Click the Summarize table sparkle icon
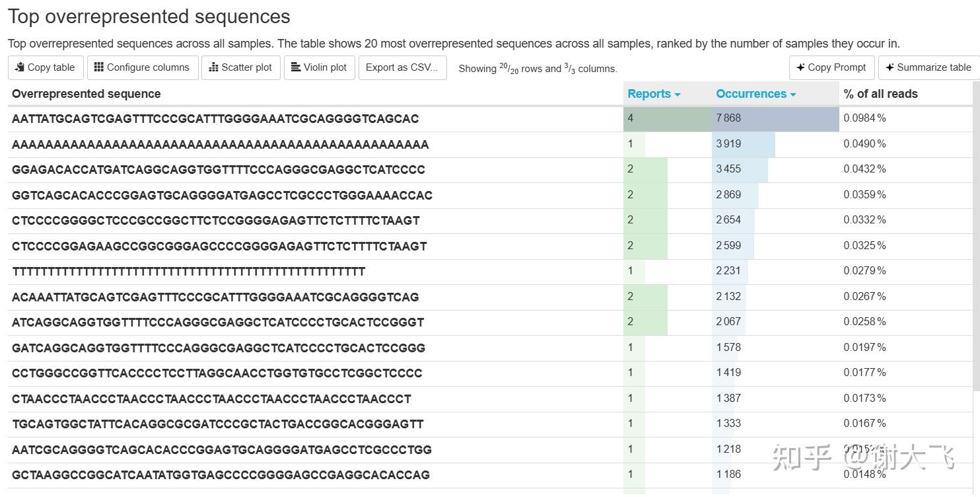This screenshot has height=497, width=980. click(x=890, y=67)
